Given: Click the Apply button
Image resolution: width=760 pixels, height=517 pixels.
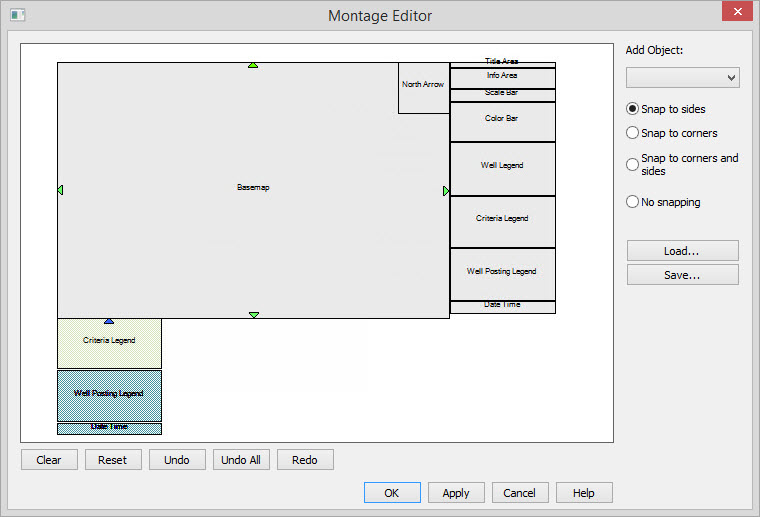Looking at the screenshot, I should click(456, 493).
